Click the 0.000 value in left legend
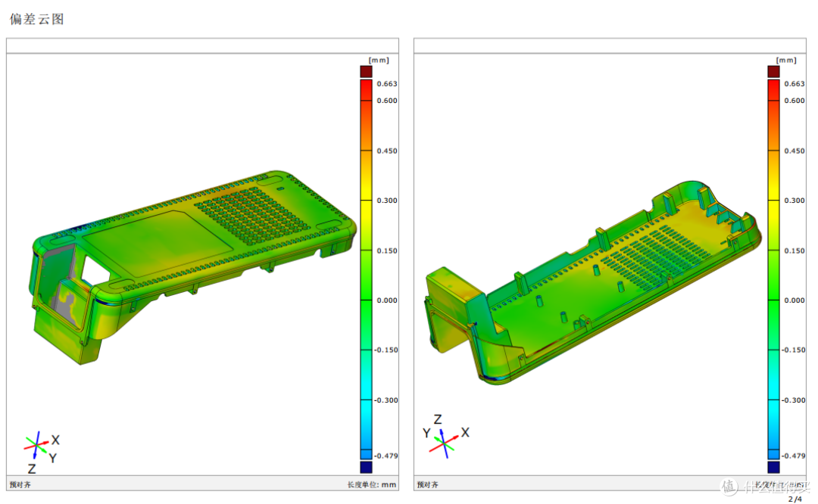 point(386,300)
